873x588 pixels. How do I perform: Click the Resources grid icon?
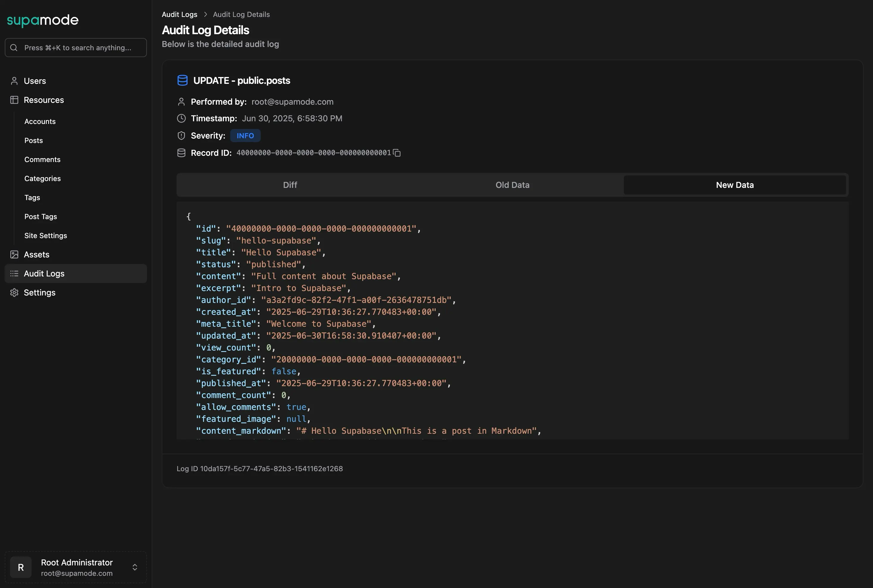[x=14, y=100]
